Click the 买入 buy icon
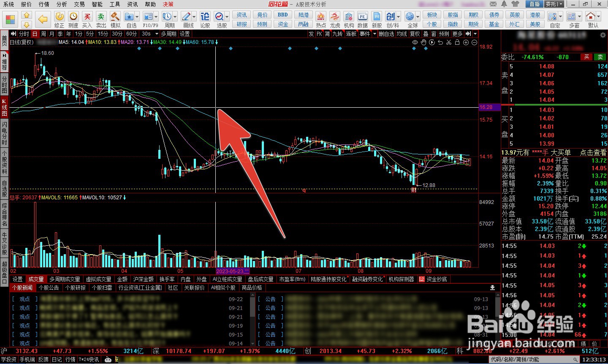 coord(87,16)
